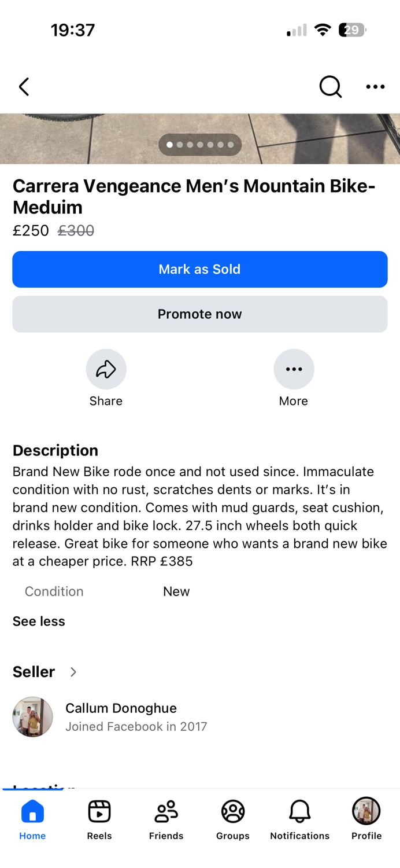Tap the listing photo at top
Image resolution: width=400 pixels, height=868 pixels.
200,139
